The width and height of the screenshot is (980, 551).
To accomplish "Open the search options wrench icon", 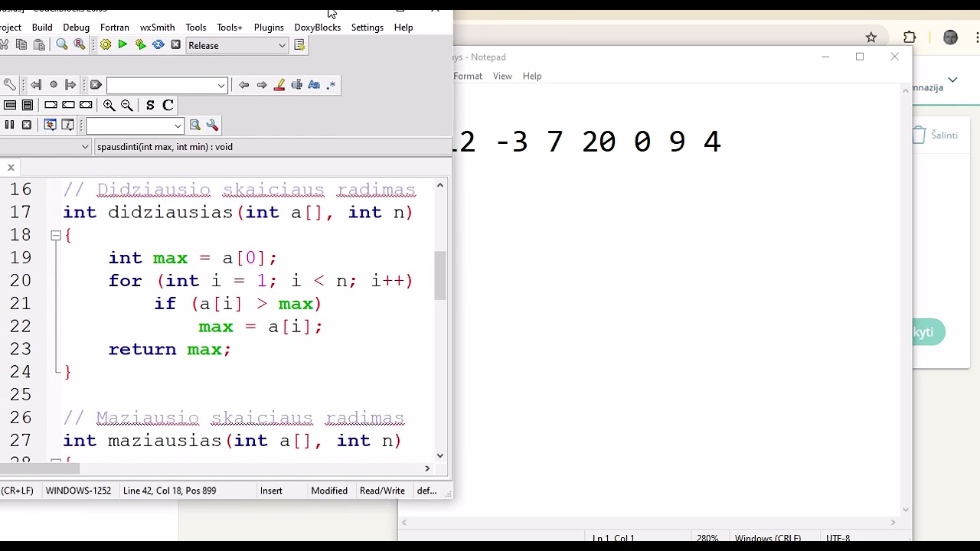I will (x=212, y=126).
